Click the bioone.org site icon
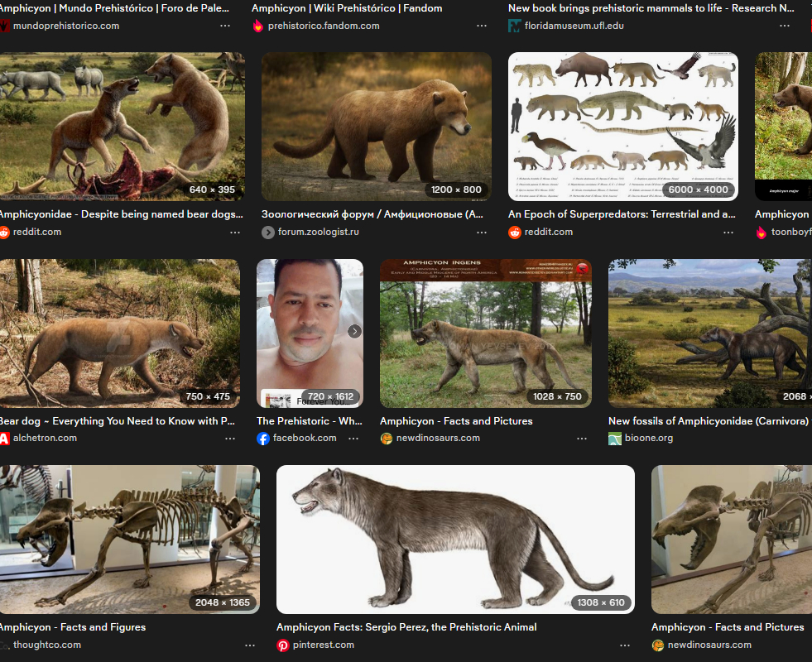 [615, 439]
